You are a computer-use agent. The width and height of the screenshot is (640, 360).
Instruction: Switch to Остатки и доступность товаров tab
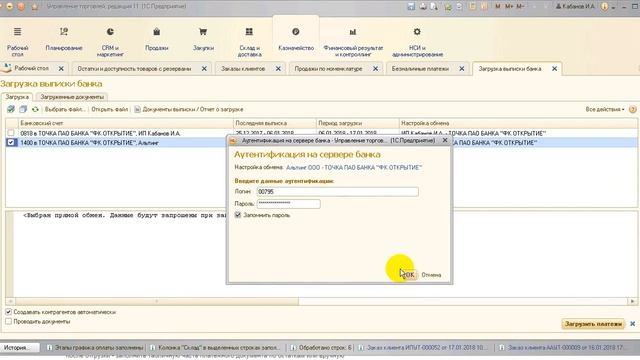pos(134,69)
